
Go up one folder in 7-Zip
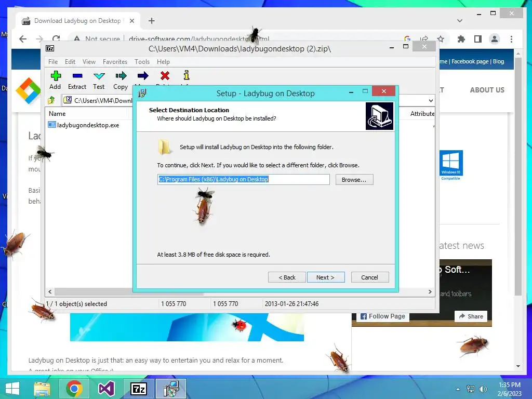point(51,100)
